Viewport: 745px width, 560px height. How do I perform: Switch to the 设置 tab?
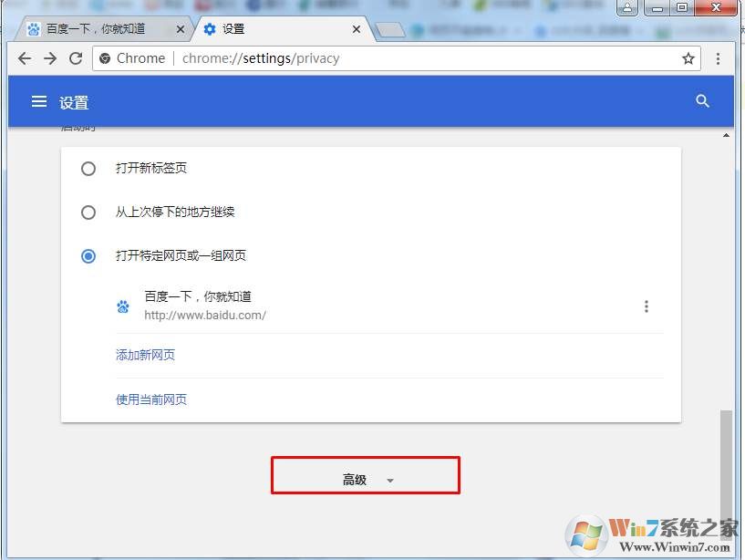point(284,29)
